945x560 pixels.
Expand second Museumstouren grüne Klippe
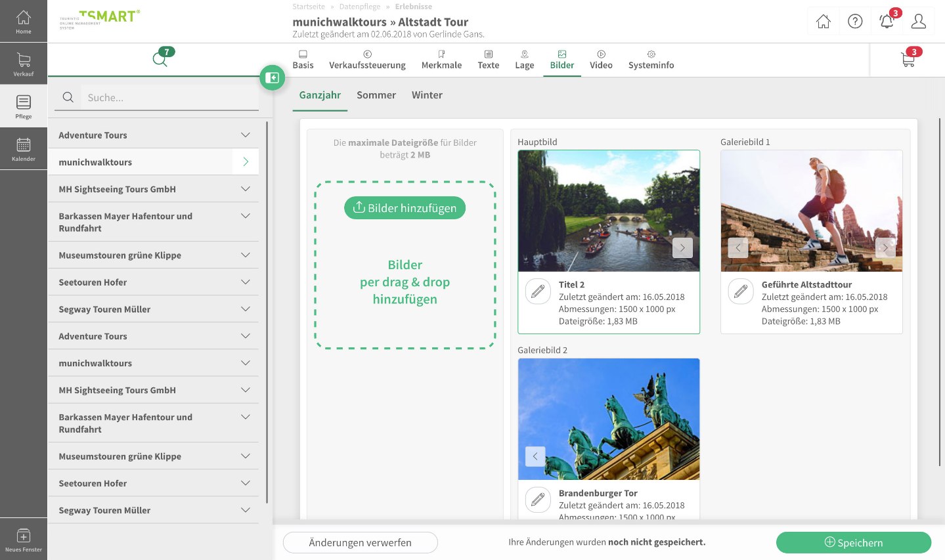[x=246, y=456]
